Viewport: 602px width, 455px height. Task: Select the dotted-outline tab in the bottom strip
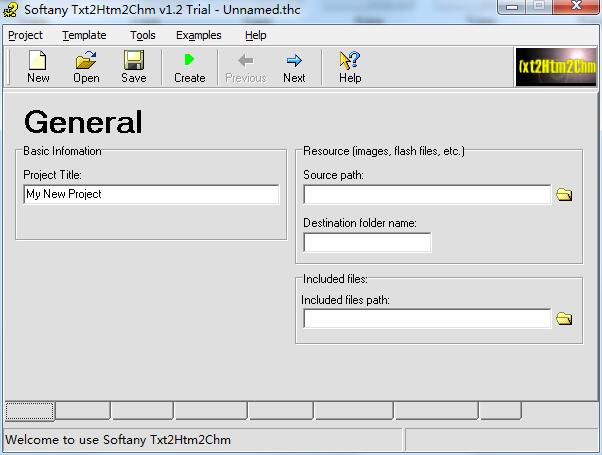coord(30,411)
